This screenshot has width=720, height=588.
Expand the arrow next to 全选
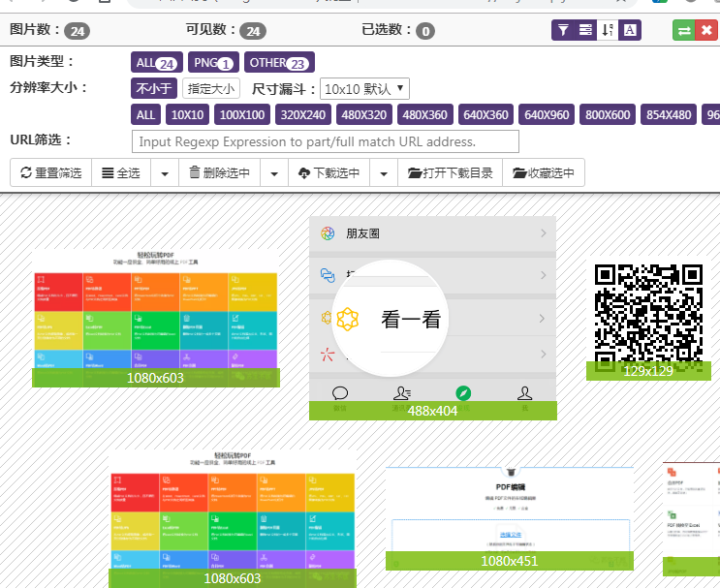tap(165, 173)
